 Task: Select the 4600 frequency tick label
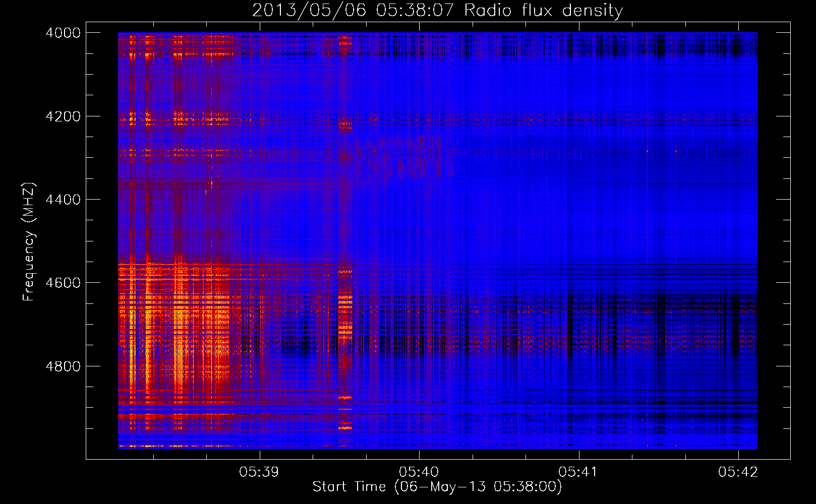tap(63, 283)
